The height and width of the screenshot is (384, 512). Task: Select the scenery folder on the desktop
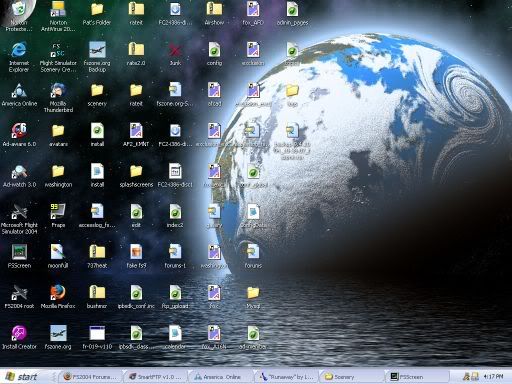pyautogui.click(x=97, y=90)
